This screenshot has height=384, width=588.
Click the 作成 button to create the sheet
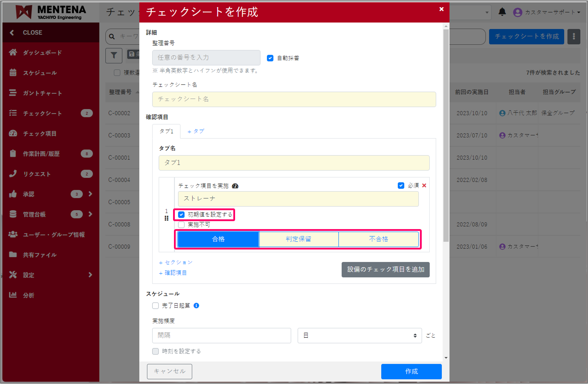tap(411, 372)
